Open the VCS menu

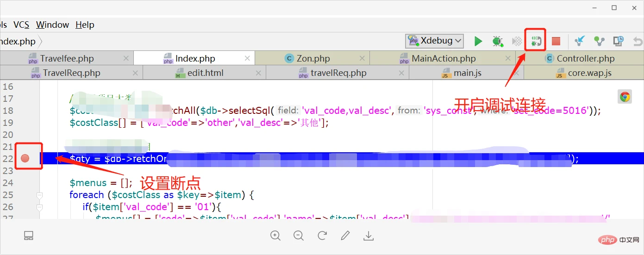point(21,25)
